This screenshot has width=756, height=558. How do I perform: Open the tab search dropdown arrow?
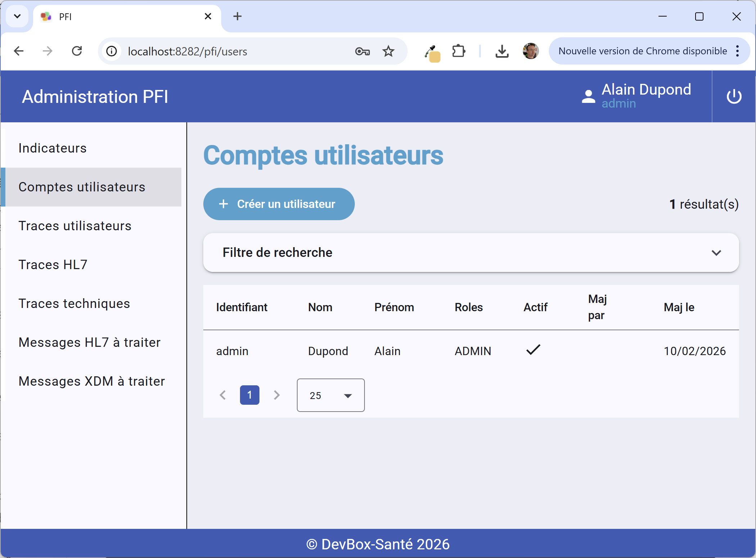point(17,16)
